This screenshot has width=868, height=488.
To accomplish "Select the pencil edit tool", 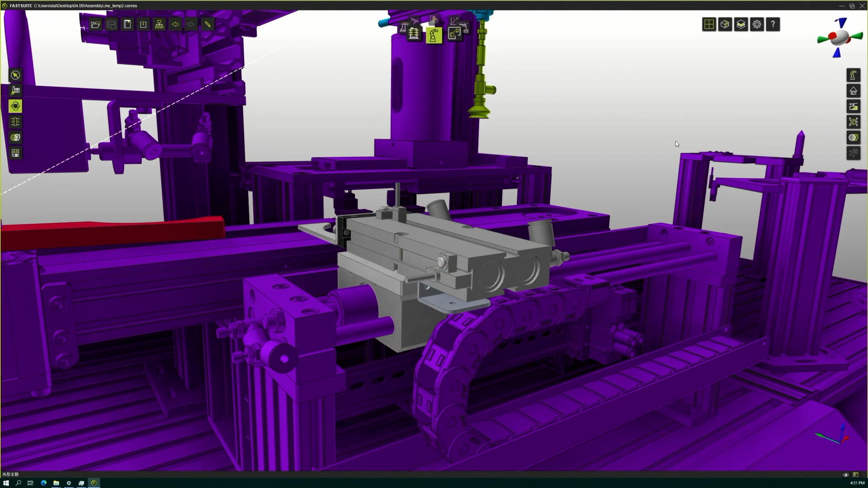I will coord(208,24).
